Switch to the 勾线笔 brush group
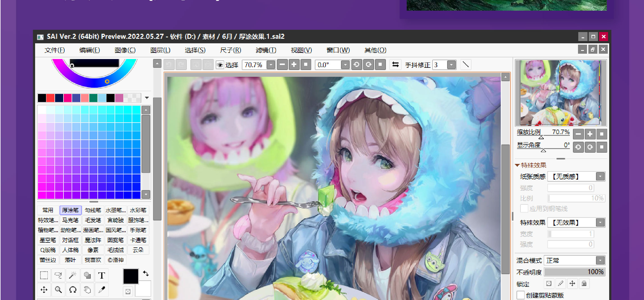This screenshot has height=300, width=644. 93,210
